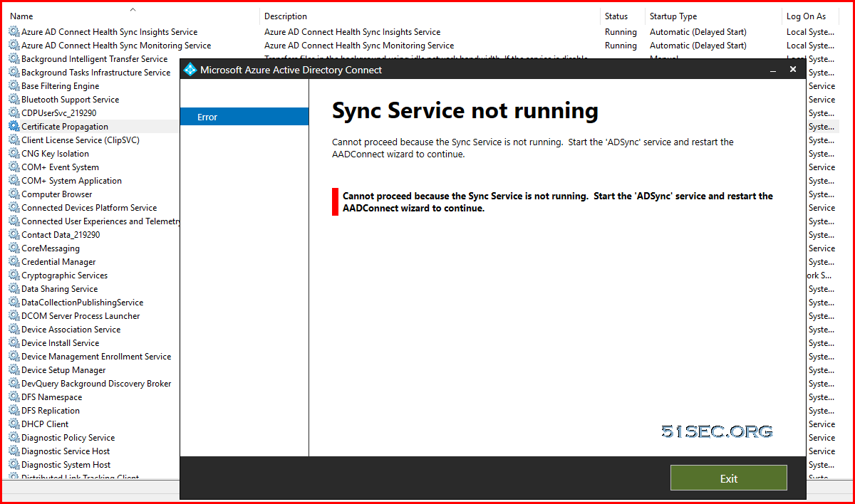855x504 pixels.
Task: Select the Device Association Service row
Action: (71, 330)
